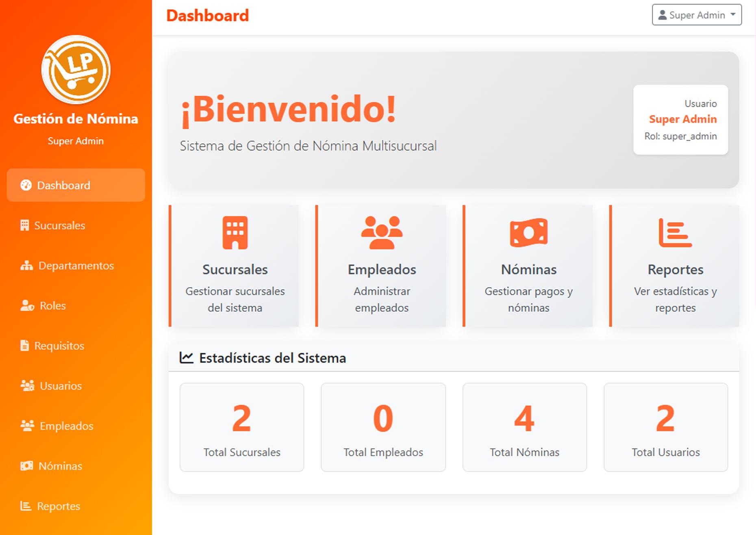Image resolution: width=756 pixels, height=535 pixels.
Task: Click the Total Usuarios stat box
Action: 666,427
